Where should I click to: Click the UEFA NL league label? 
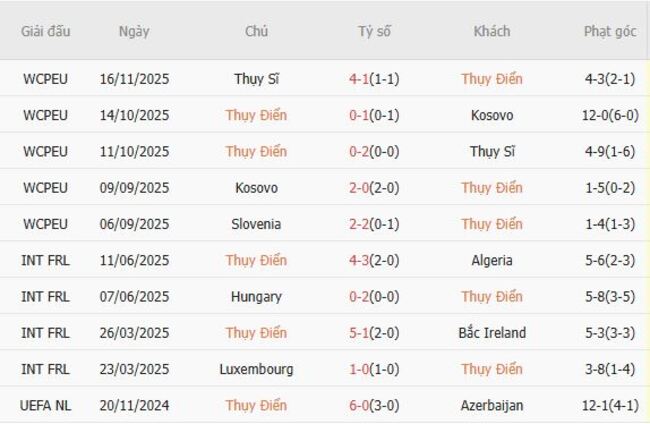click(x=46, y=405)
